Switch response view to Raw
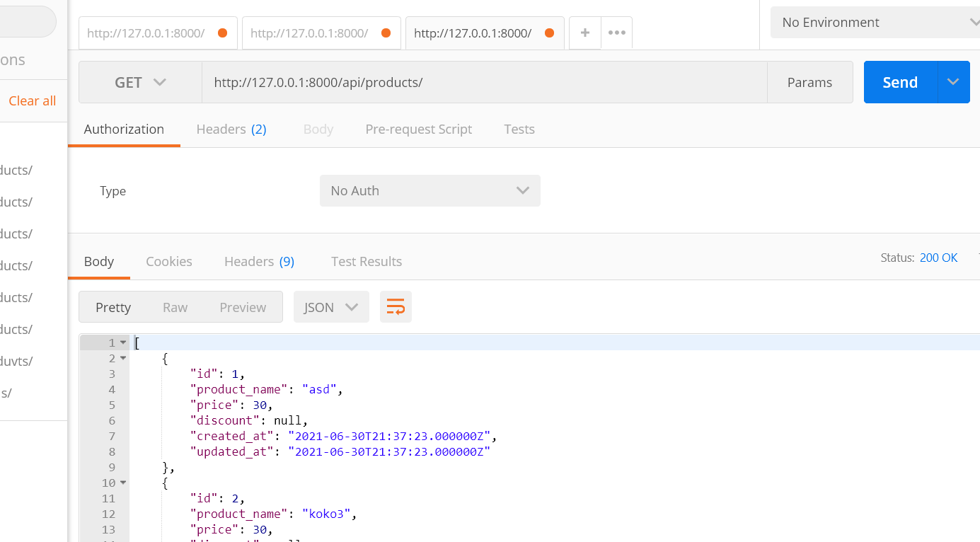 pos(175,306)
